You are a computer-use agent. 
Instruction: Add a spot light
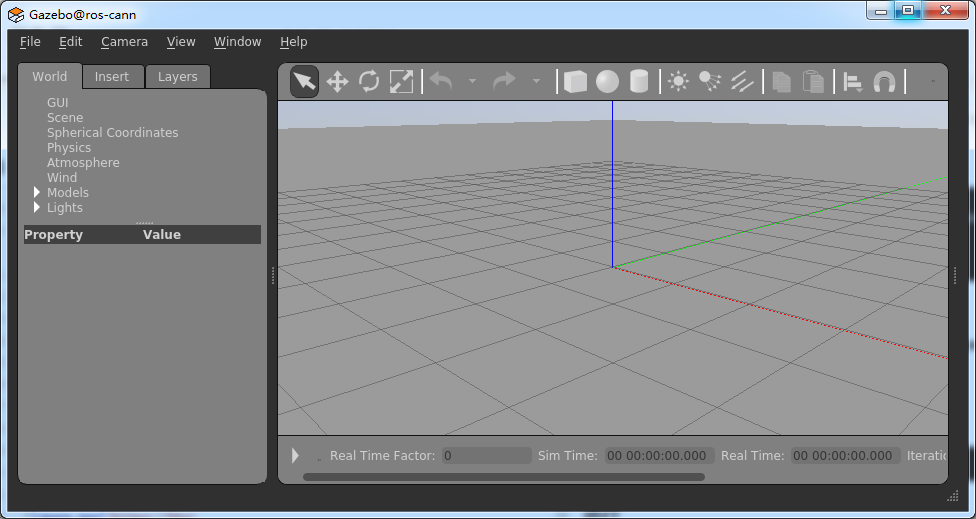tap(710, 82)
